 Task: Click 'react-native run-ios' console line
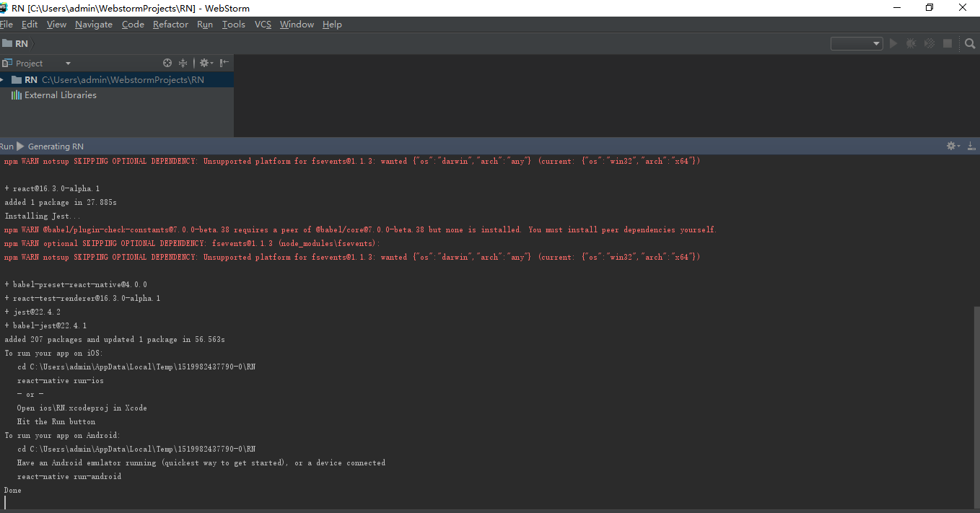pos(61,380)
